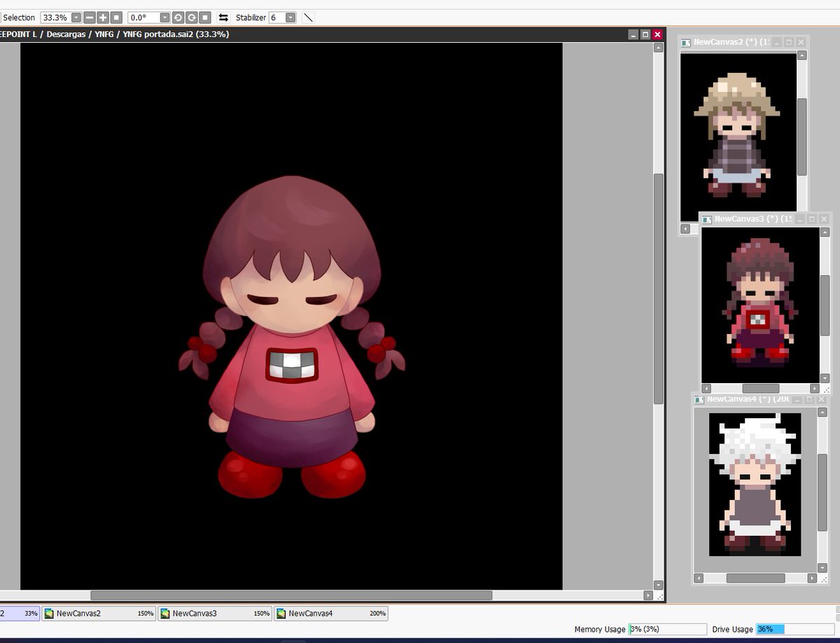Viewport: 840px width, 643px height.
Task: Maximize the NewCanvas3 window
Action: click(811, 219)
